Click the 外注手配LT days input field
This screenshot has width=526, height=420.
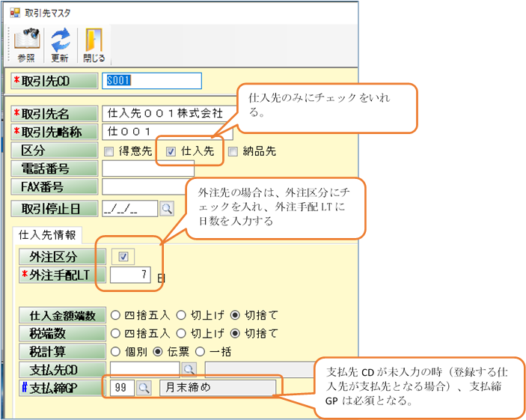pos(130,276)
